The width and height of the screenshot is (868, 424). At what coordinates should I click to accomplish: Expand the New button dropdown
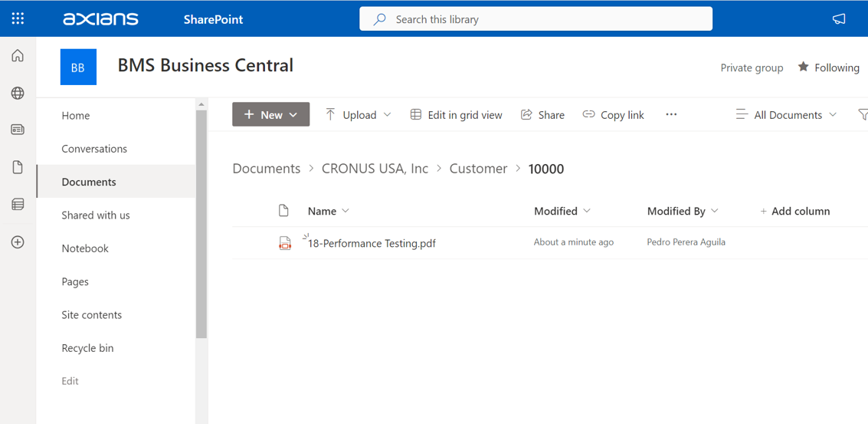[271, 115]
